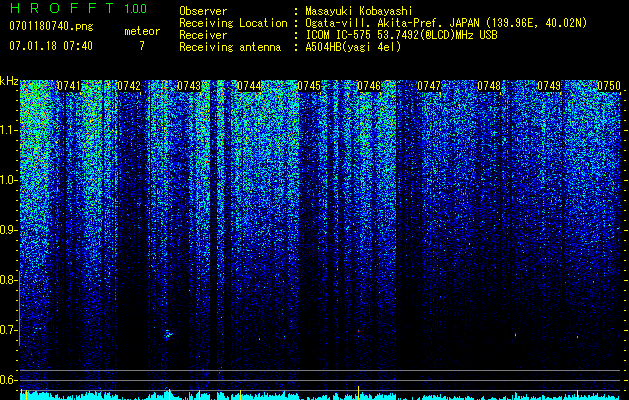This screenshot has width=629, height=400.
Task: Click the date stamp 07.01.18 07:40
Action: [x=51, y=46]
